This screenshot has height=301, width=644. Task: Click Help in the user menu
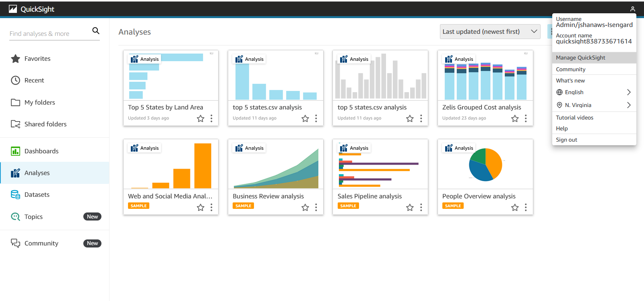tap(594, 128)
